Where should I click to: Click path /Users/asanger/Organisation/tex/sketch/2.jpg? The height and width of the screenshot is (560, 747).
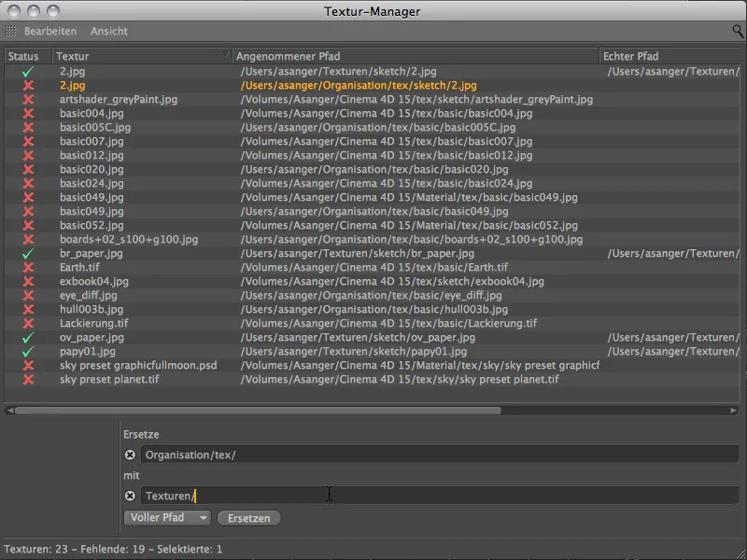click(x=359, y=86)
